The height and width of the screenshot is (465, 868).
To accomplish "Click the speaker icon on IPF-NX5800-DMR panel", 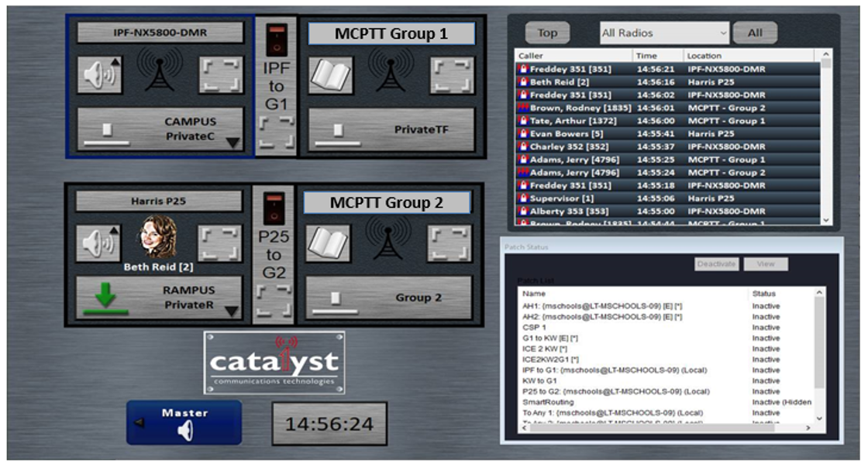I will coord(99,75).
